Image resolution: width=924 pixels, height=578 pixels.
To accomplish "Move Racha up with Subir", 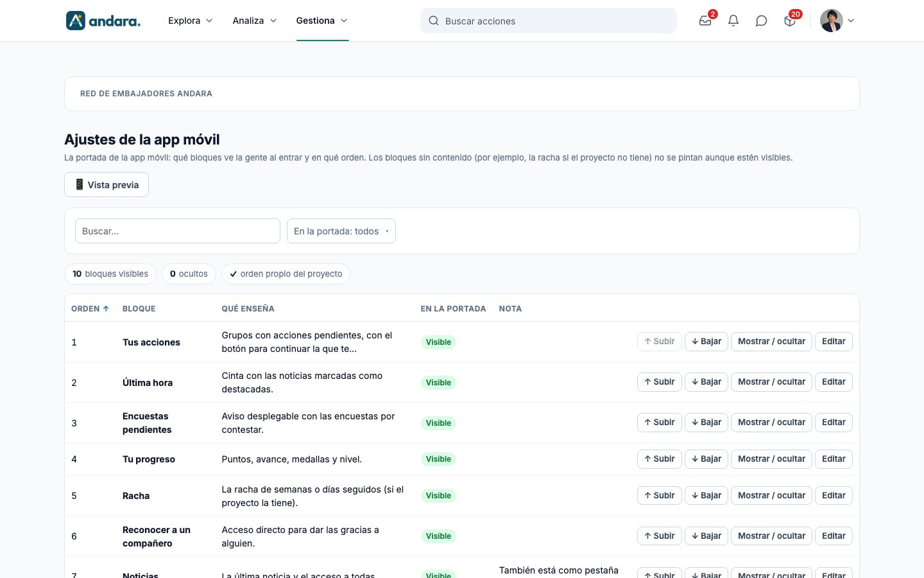I will tap(660, 496).
